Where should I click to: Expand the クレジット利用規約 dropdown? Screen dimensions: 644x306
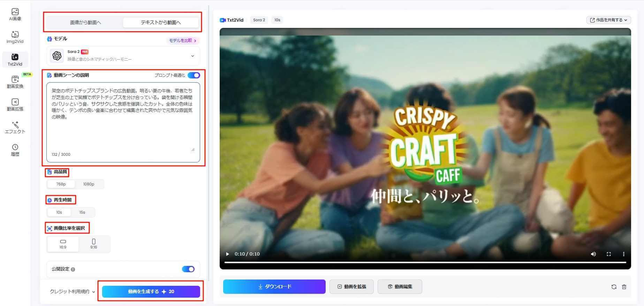click(x=73, y=292)
